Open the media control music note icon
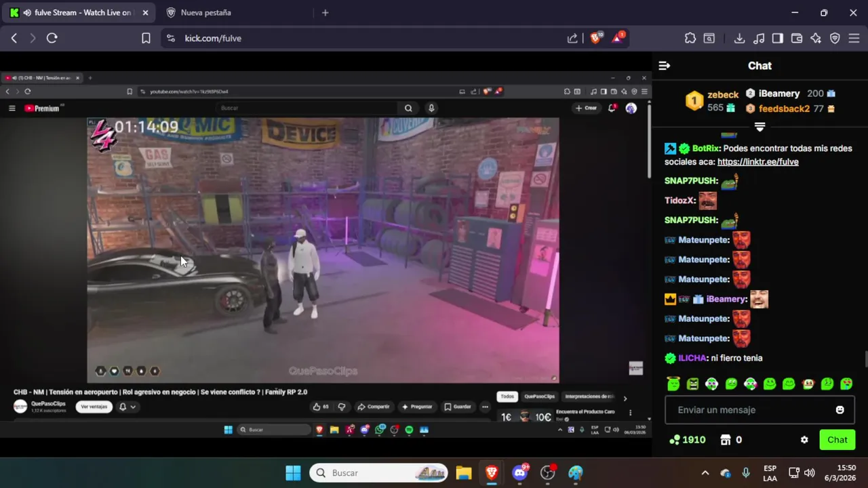Viewport: 868px width, 488px height. (x=759, y=39)
